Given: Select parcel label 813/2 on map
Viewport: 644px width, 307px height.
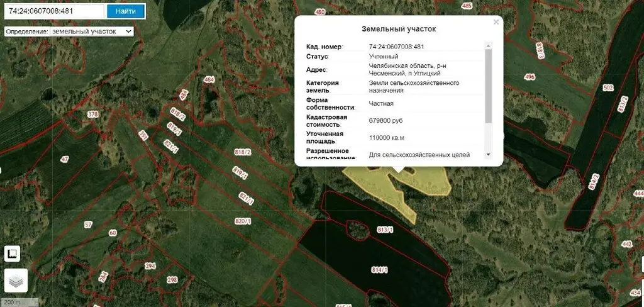Looking at the screenshot, I should pos(623,104).
